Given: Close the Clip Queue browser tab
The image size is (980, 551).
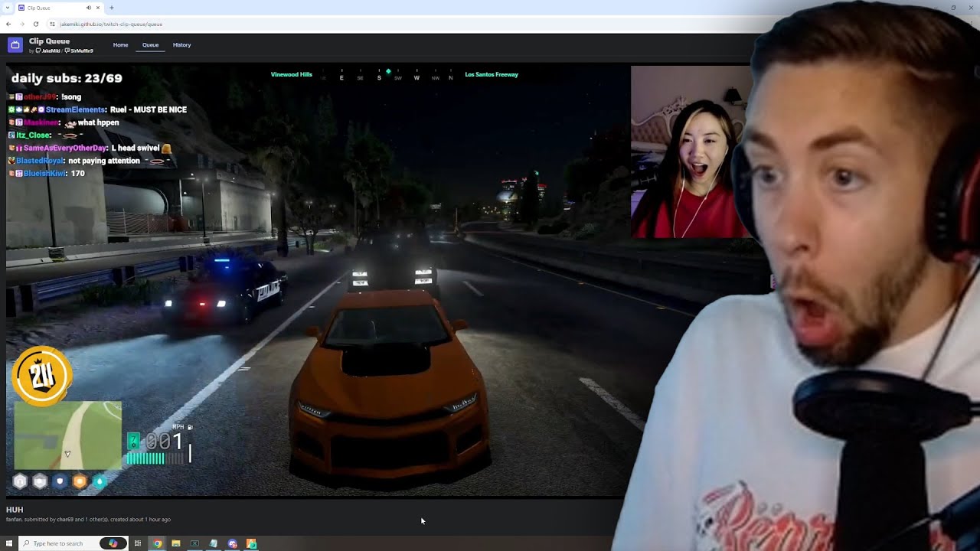Looking at the screenshot, I should pyautogui.click(x=98, y=8).
